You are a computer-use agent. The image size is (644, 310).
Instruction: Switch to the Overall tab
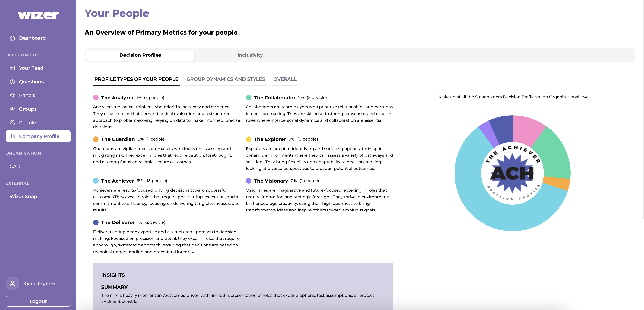coord(285,79)
